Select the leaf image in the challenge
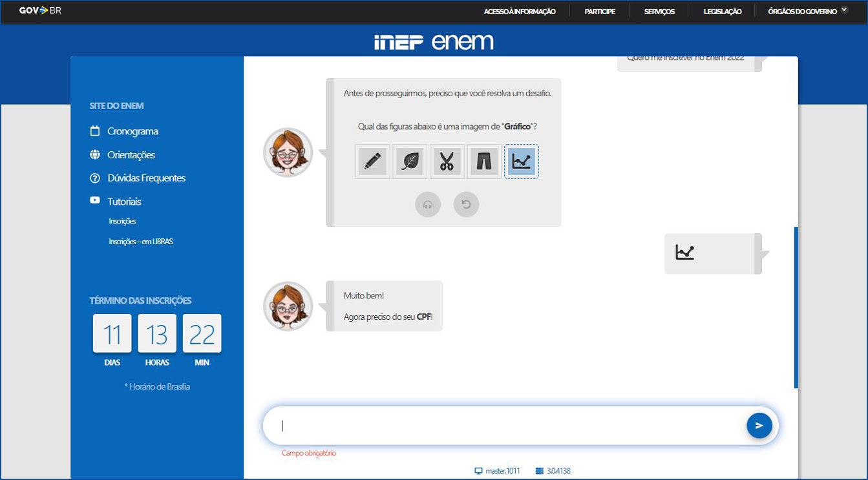868x480 pixels. pyautogui.click(x=410, y=162)
